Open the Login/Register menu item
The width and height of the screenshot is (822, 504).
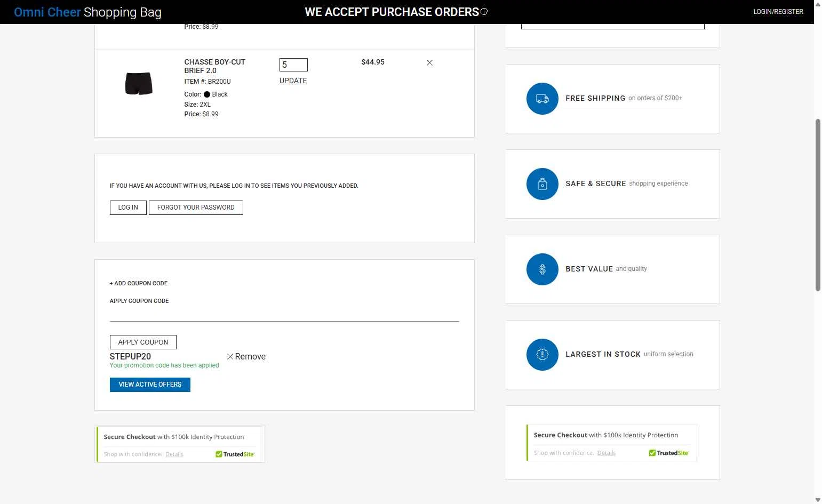pos(778,12)
